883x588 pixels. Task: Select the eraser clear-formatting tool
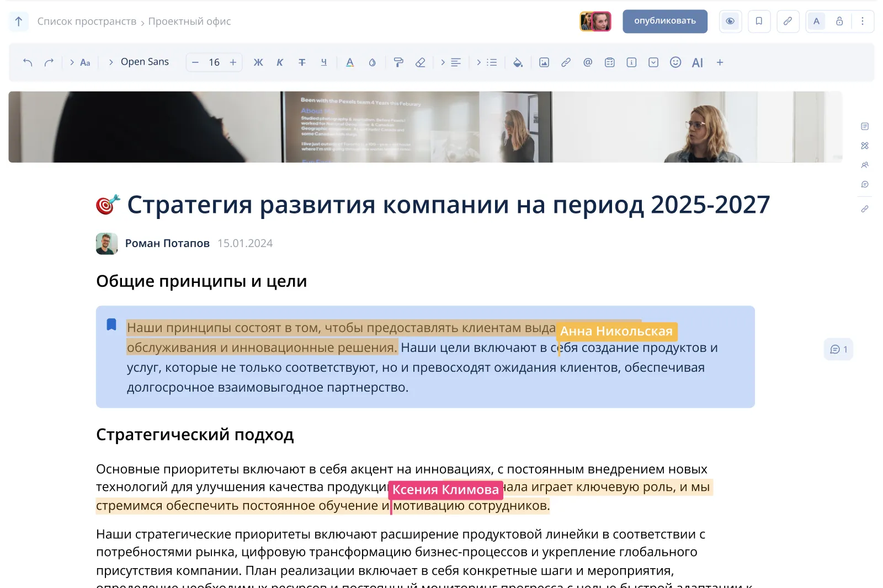(x=421, y=62)
